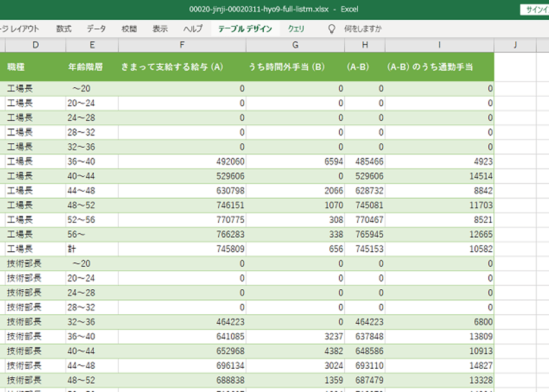The width and height of the screenshot is (549, 392).
Task: Click the 何をしますか search field
Action: (x=362, y=29)
